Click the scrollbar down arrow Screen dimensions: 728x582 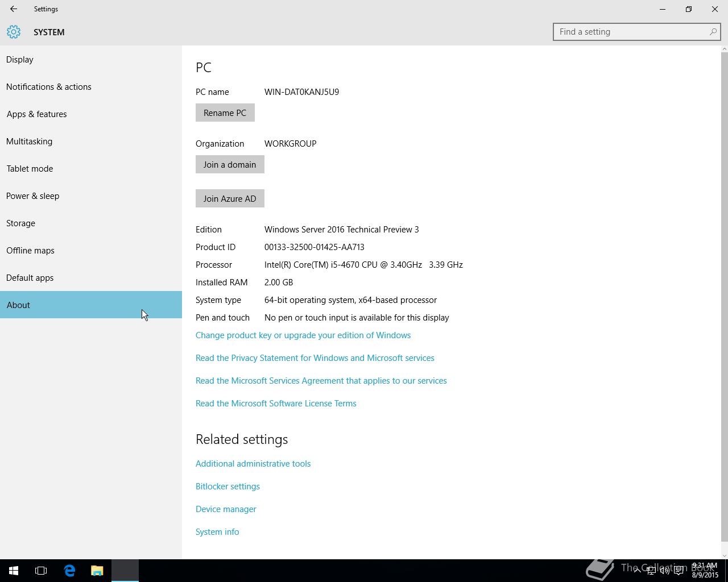(x=724, y=555)
